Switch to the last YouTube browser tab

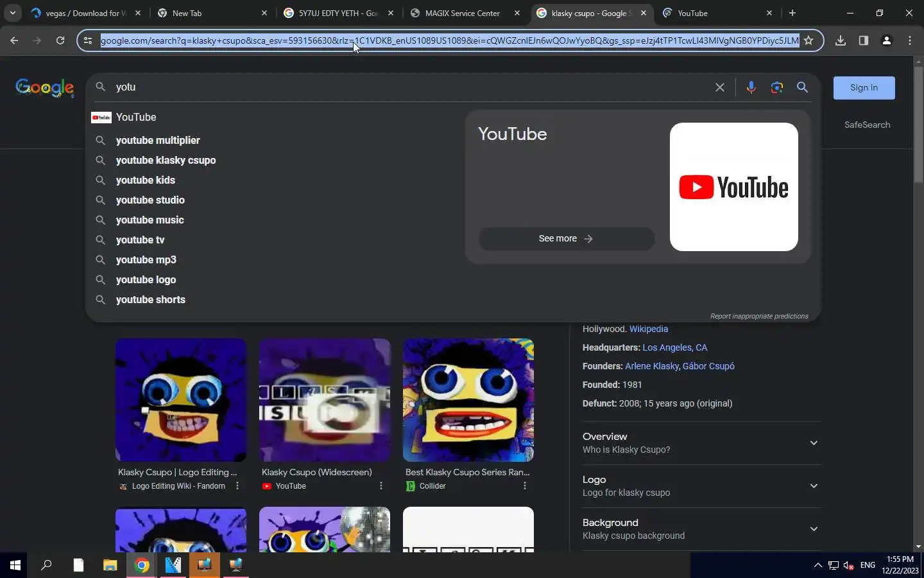(717, 13)
